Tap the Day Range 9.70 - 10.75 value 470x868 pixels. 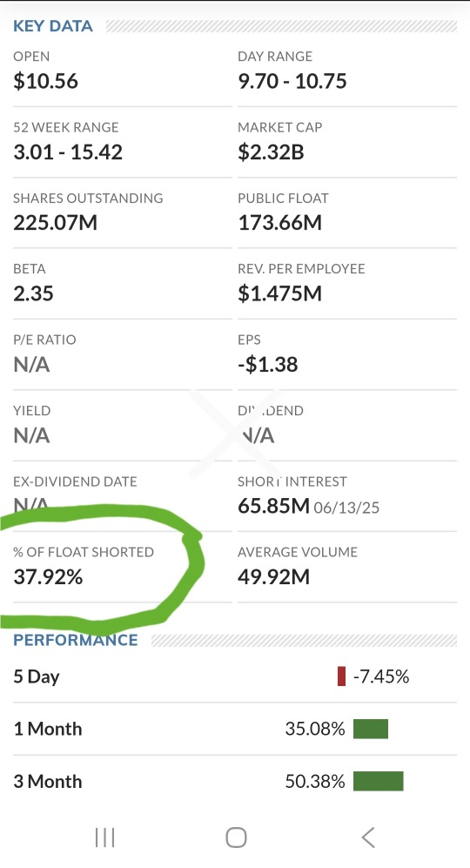click(x=292, y=81)
